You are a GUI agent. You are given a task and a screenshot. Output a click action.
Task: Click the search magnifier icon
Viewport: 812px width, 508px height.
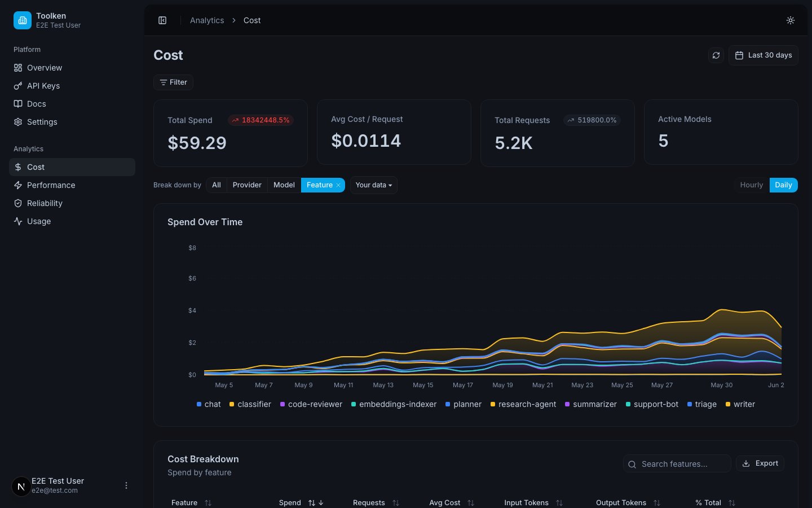(x=632, y=465)
